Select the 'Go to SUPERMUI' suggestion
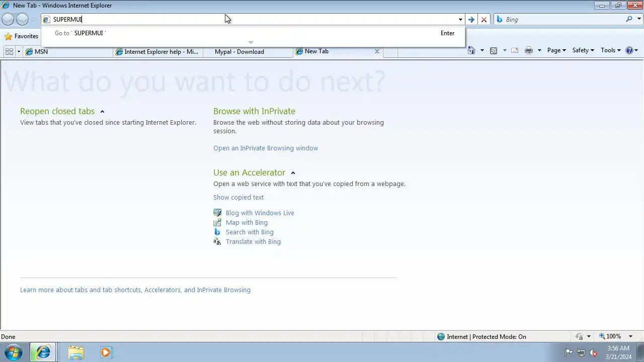The height and width of the screenshot is (362, 644). coord(253,33)
